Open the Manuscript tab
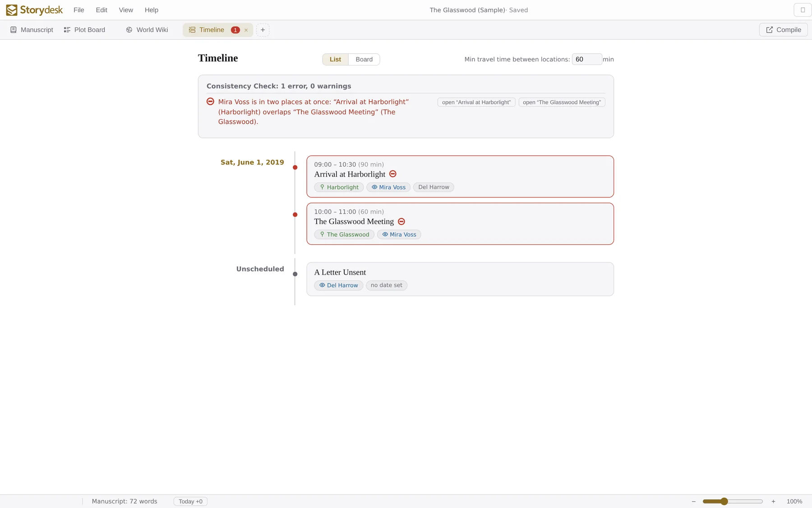This screenshot has width=812, height=508. pos(32,30)
